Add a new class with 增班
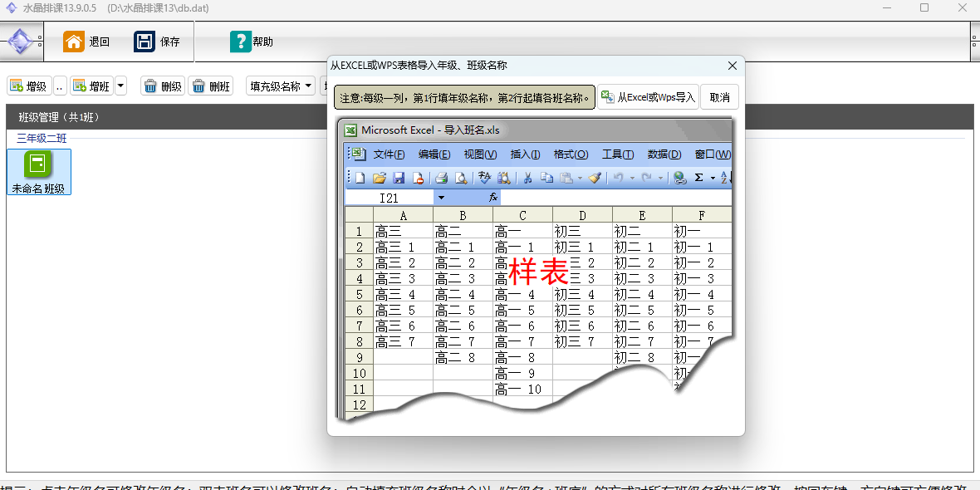Screen dimensions: 980x490 [91, 86]
